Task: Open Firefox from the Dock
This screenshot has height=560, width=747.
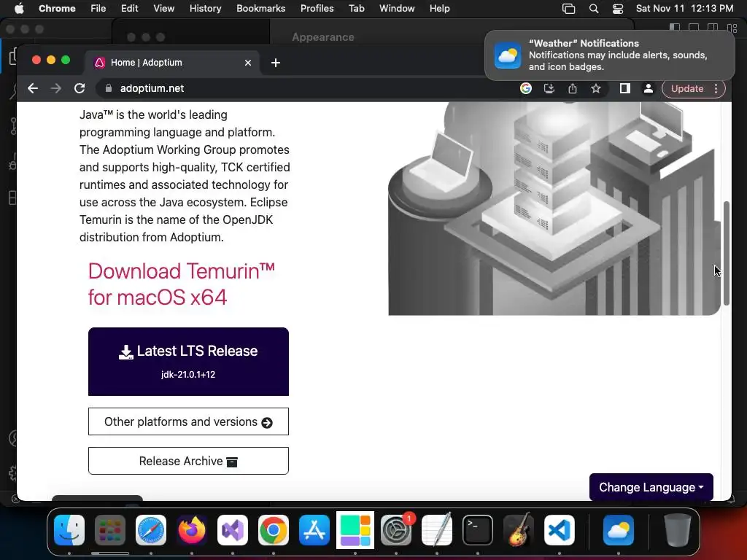Action: coord(192,530)
